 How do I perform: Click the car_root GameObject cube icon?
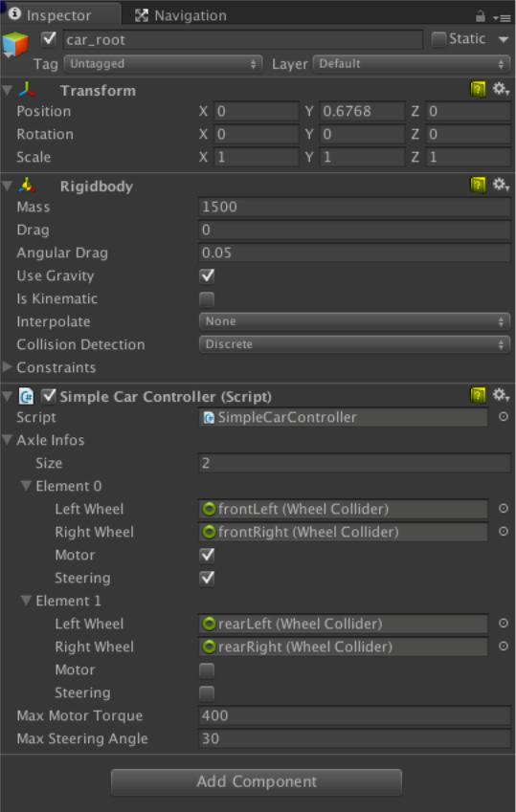pos(15,45)
